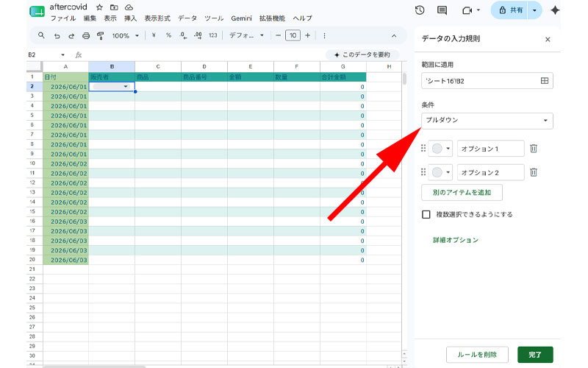The width and height of the screenshot is (588, 368).
Task: Expand the name box dropdown arrow
Action: [62, 54]
